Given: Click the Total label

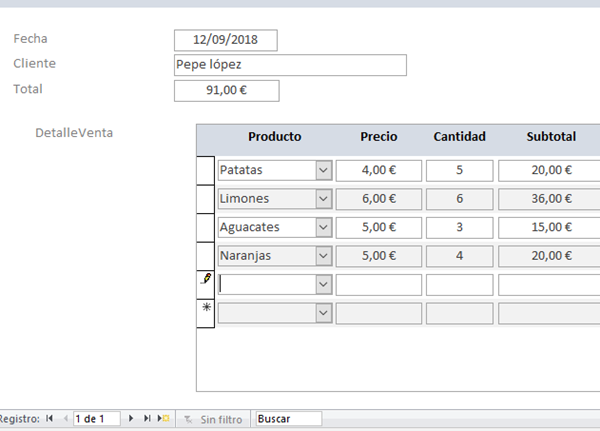Looking at the screenshot, I should [28, 89].
